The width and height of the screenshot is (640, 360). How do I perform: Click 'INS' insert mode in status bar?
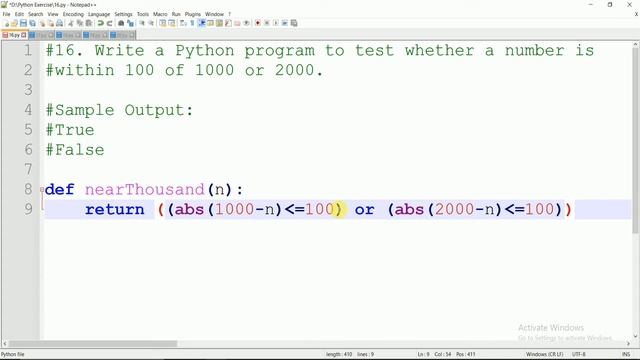point(626,354)
